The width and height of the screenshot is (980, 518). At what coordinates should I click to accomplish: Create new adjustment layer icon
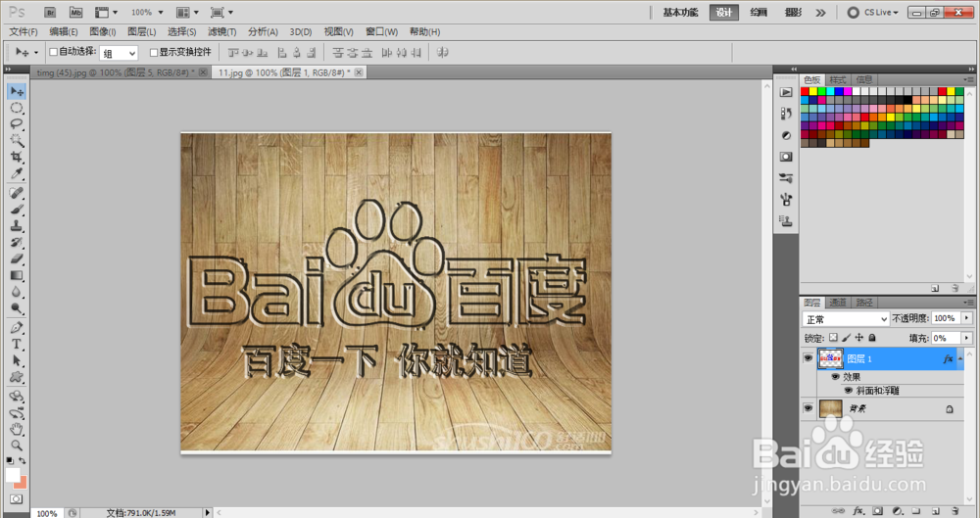point(898,511)
